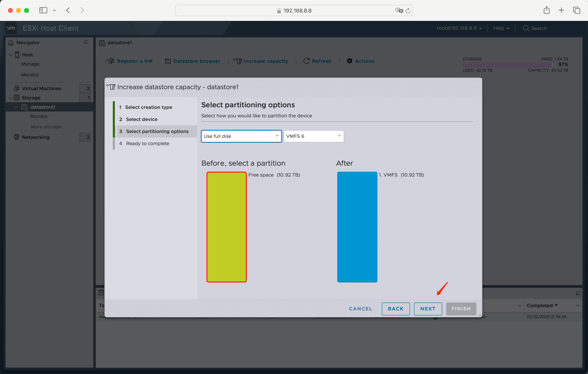The image size is (588, 374).
Task: Open Networking in the navigator
Action: [x=36, y=137]
